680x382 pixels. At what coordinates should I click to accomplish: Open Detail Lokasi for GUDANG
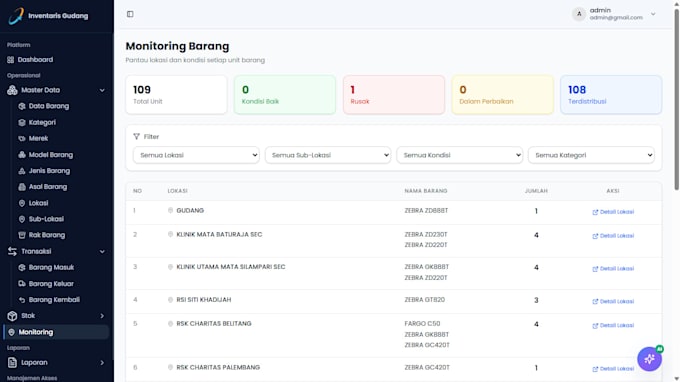(x=613, y=212)
